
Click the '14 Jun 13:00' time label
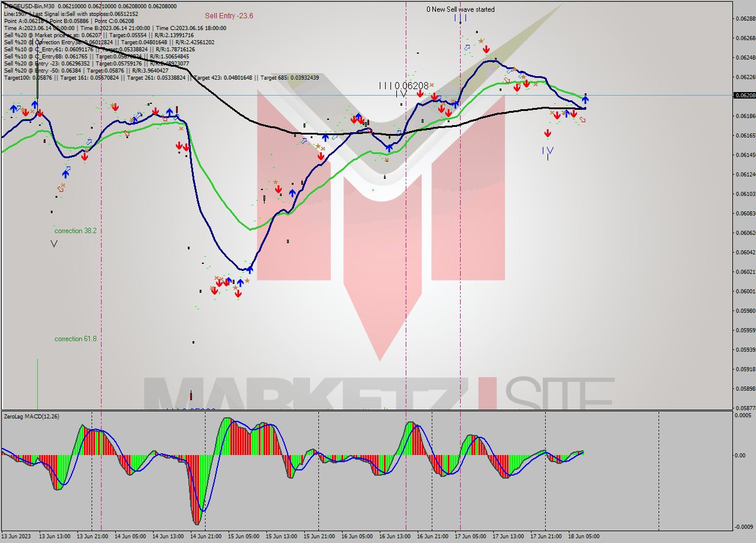point(167,537)
